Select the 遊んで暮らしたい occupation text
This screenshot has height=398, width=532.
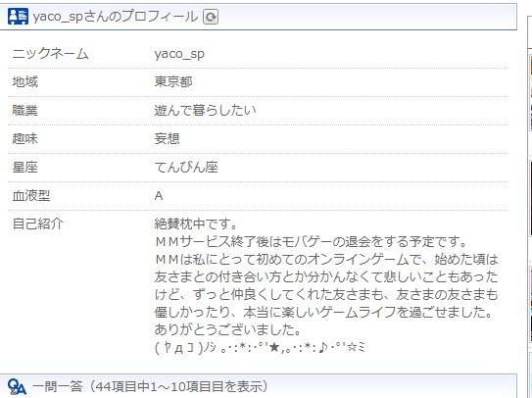click(205, 111)
